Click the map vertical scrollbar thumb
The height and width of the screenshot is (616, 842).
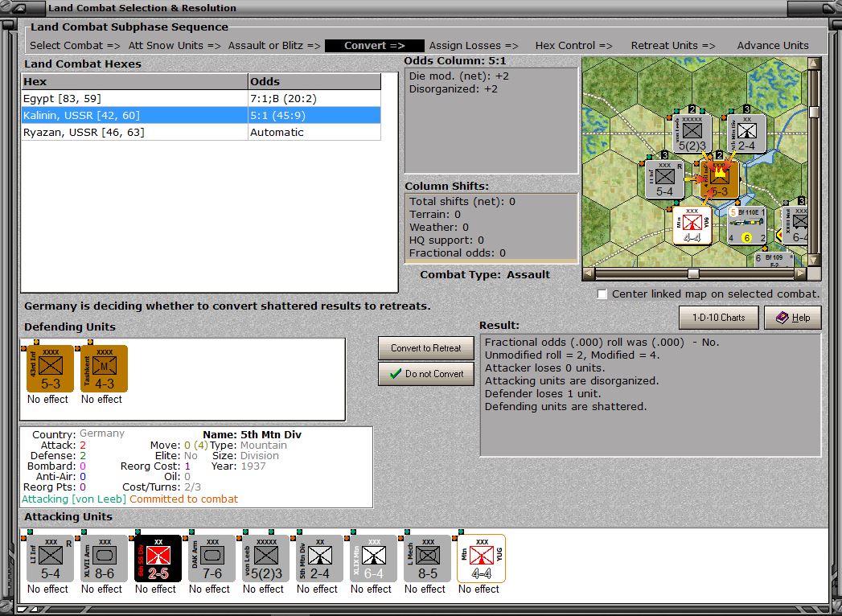[x=814, y=112]
